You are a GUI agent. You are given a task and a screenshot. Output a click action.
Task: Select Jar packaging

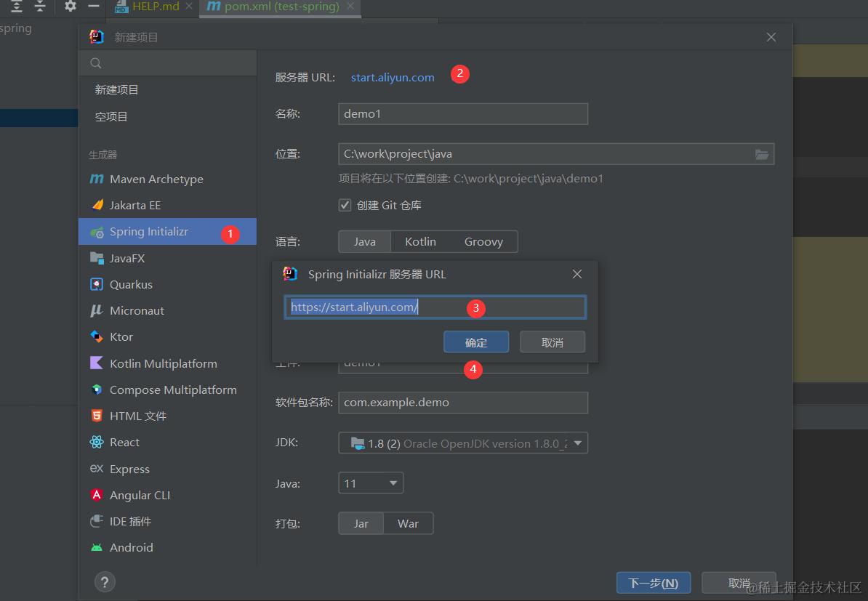click(361, 523)
